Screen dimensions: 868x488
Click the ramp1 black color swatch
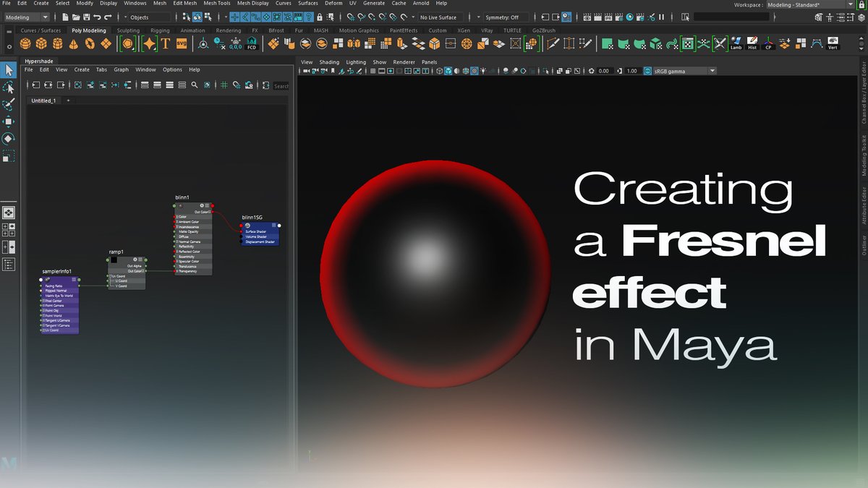pos(114,260)
